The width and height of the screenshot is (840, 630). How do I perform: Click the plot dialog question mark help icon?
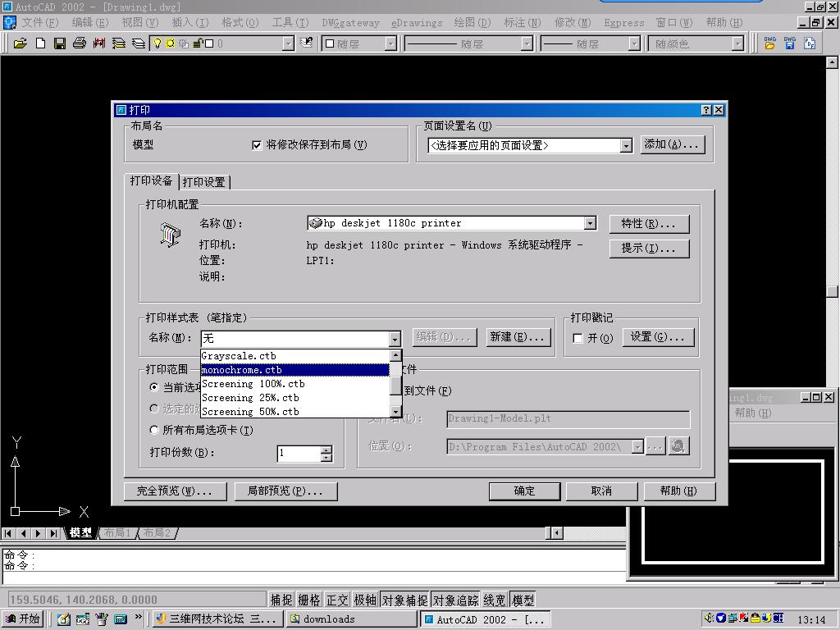click(x=706, y=110)
